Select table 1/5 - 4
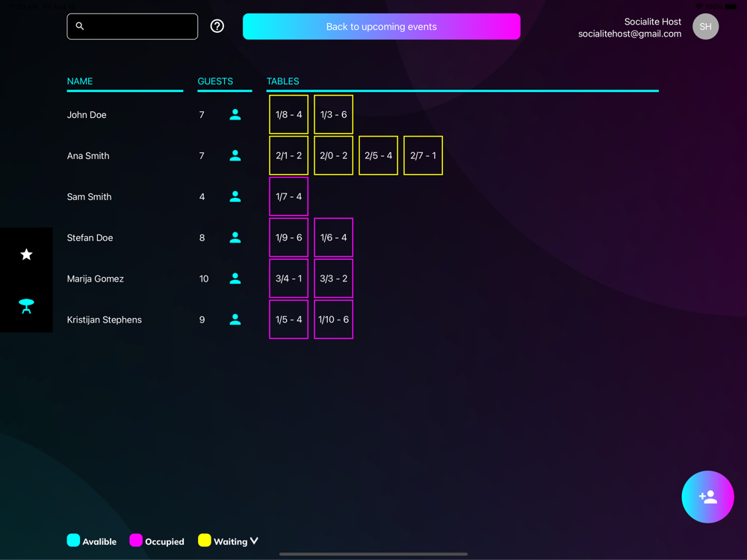This screenshot has height=560, width=747. pos(288,320)
